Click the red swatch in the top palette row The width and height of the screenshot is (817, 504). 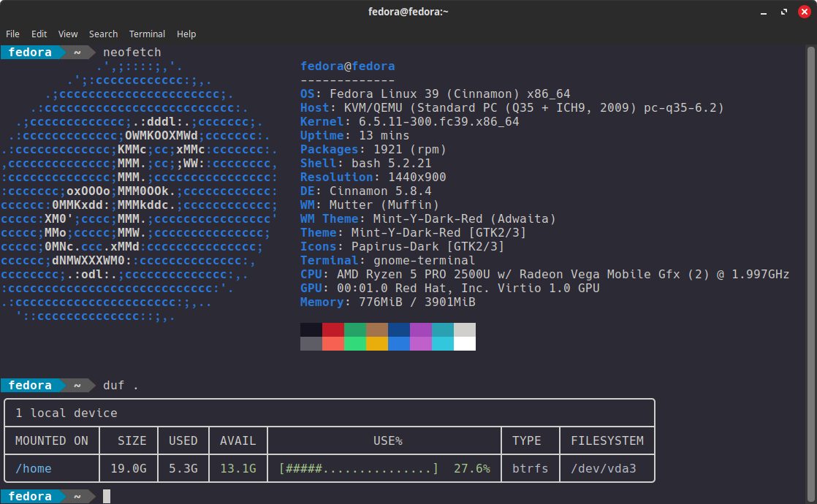[x=333, y=329]
